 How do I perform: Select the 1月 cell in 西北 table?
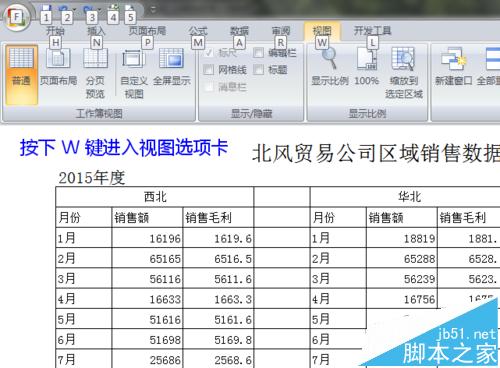[x=84, y=238]
